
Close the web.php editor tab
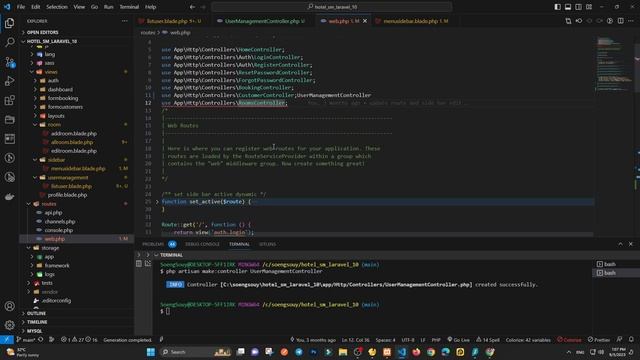365,21
